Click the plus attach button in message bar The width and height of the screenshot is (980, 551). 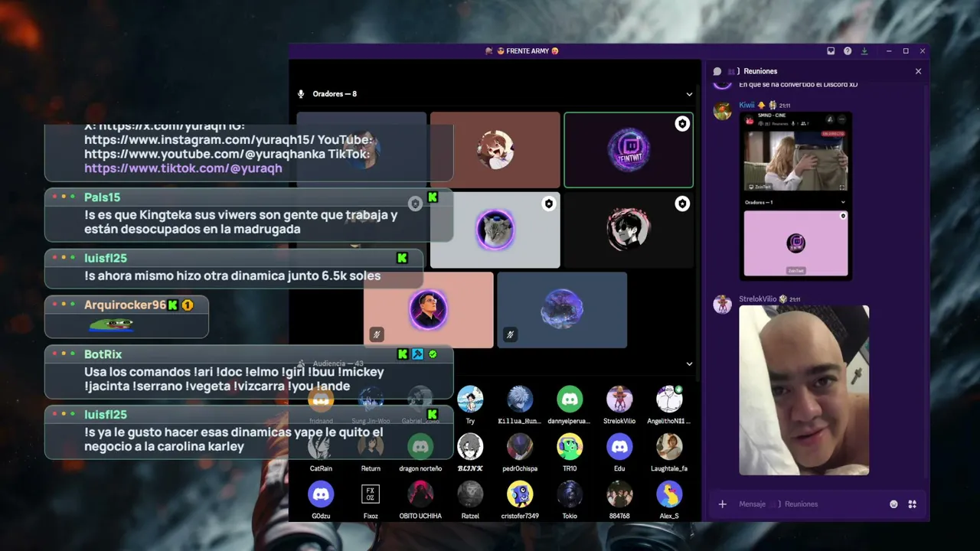click(x=722, y=504)
